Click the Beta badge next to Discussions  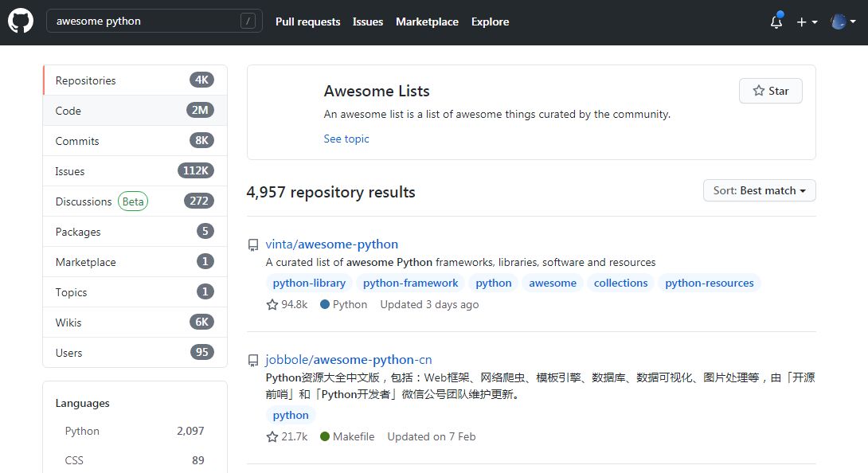(x=133, y=201)
